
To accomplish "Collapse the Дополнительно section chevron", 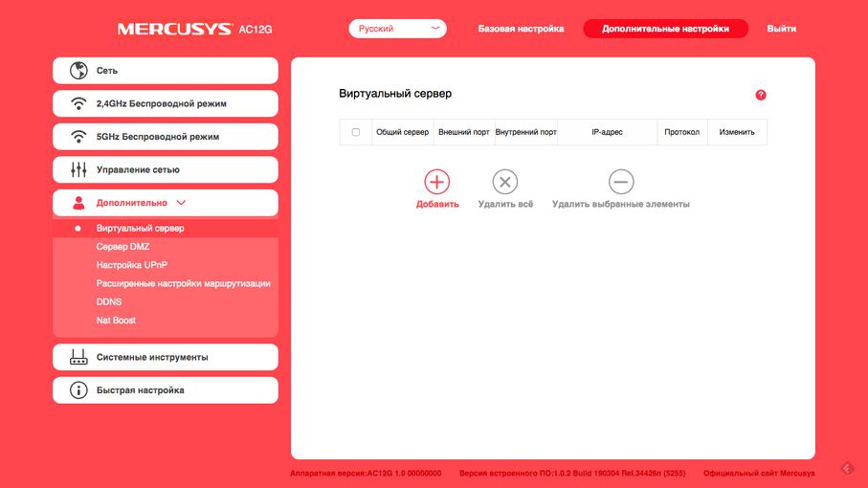I will [x=181, y=203].
